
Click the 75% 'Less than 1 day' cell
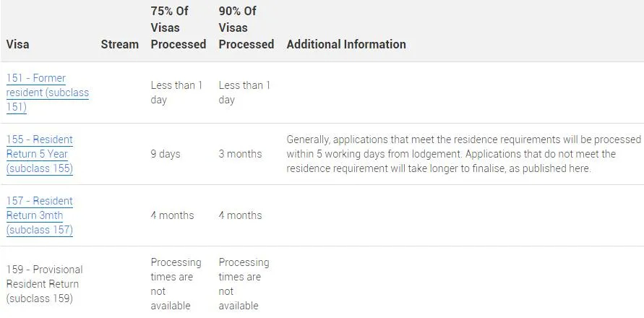pos(176,93)
